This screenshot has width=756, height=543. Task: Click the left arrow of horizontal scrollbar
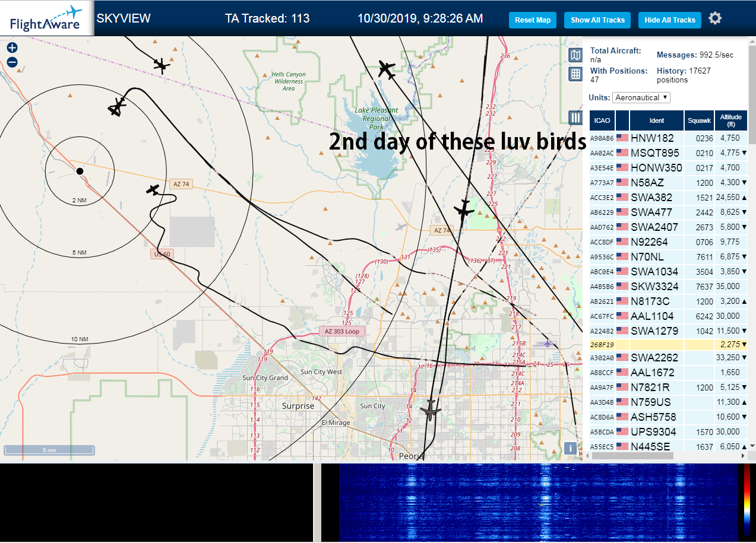point(587,456)
